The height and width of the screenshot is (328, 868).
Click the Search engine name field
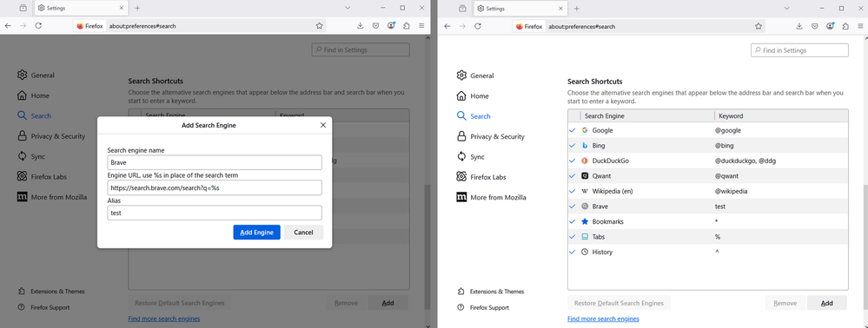coord(215,162)
